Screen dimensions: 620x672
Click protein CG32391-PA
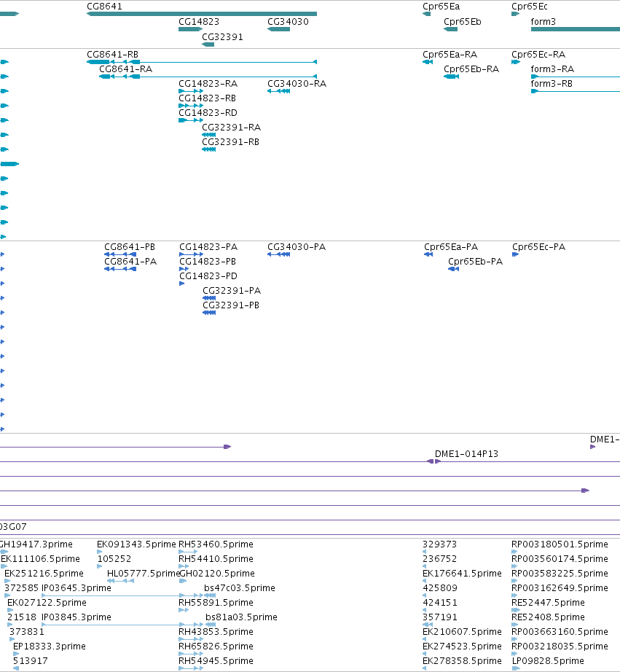(209, 298)
